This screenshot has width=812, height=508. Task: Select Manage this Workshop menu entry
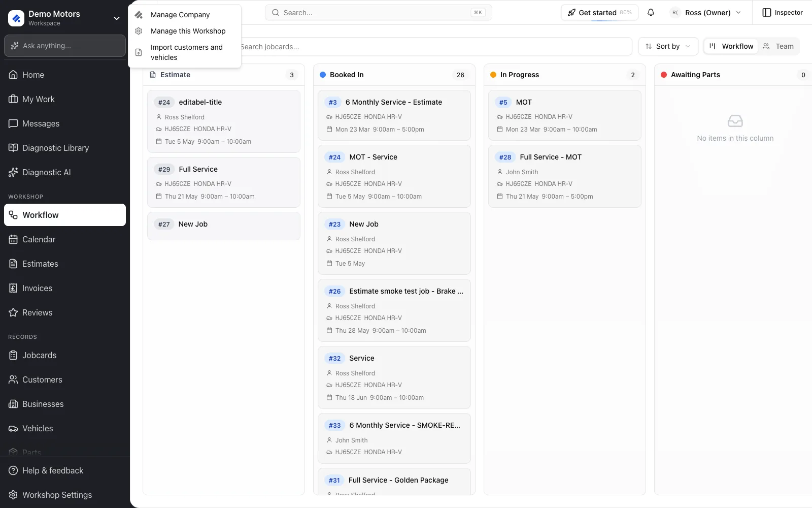coord(184,31)
